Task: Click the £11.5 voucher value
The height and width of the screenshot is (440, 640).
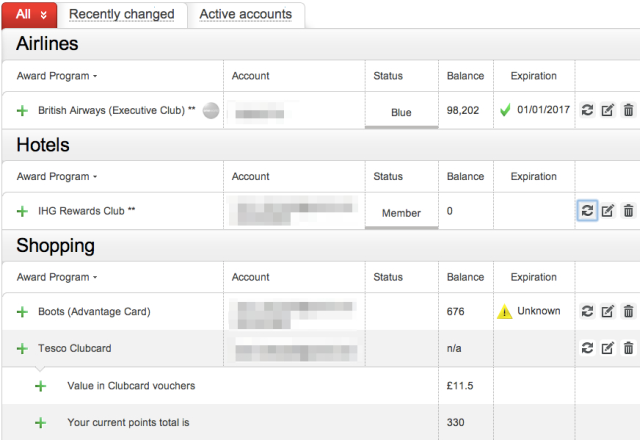Action: 460,386
